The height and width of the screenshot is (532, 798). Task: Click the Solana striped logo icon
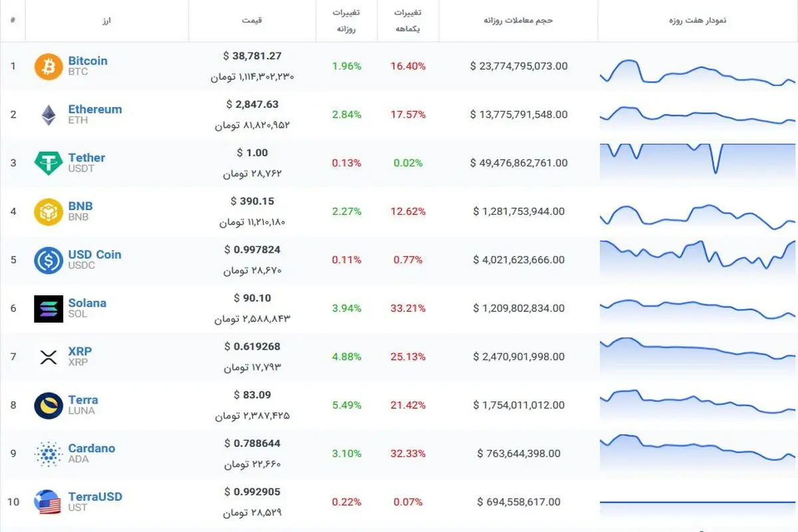tap(49, 309)
